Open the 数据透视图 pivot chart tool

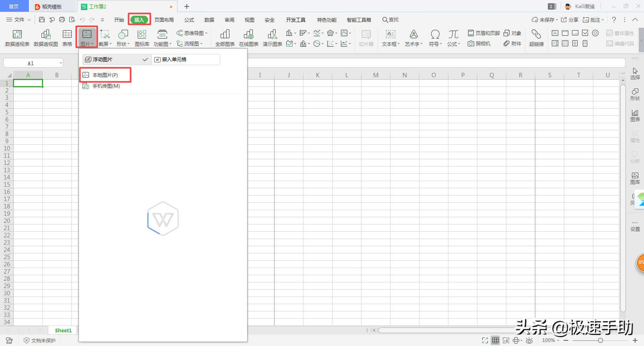(x=46, y=38)
